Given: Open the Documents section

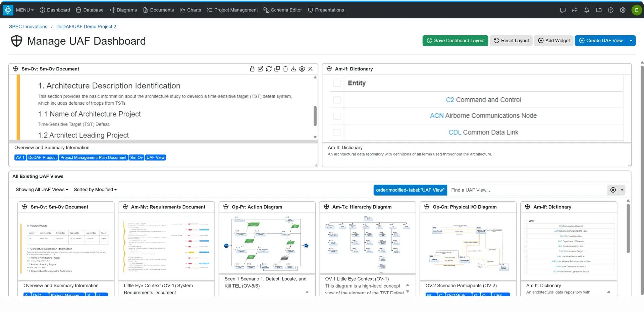Looking at the screenshot, I should point(158,10).
